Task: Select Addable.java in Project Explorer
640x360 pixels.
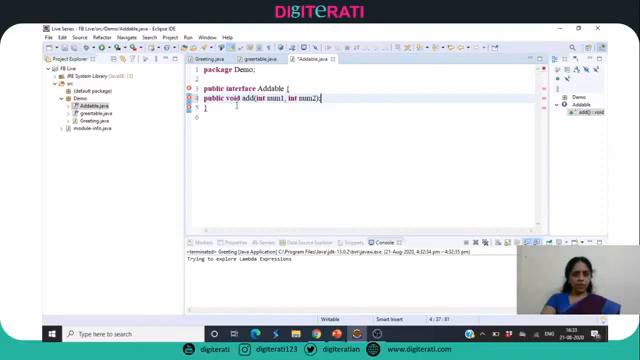Action: click(91, 106)
